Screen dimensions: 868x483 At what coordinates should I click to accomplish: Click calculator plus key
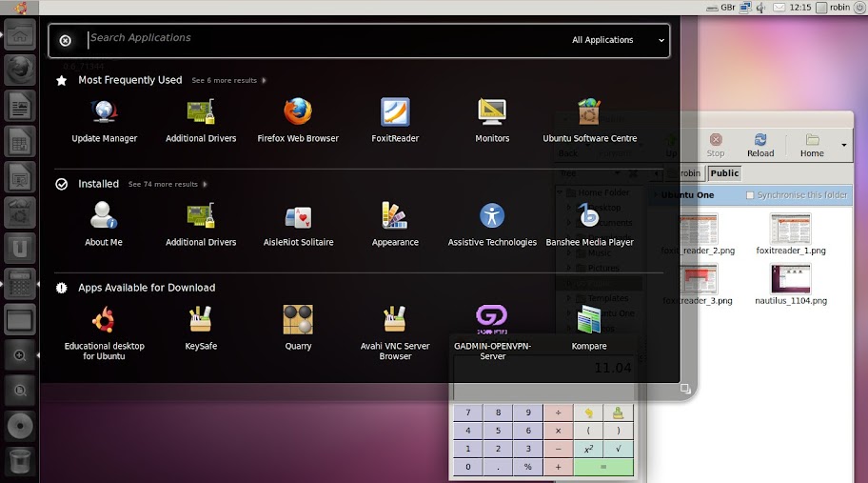tap(558, 467)
